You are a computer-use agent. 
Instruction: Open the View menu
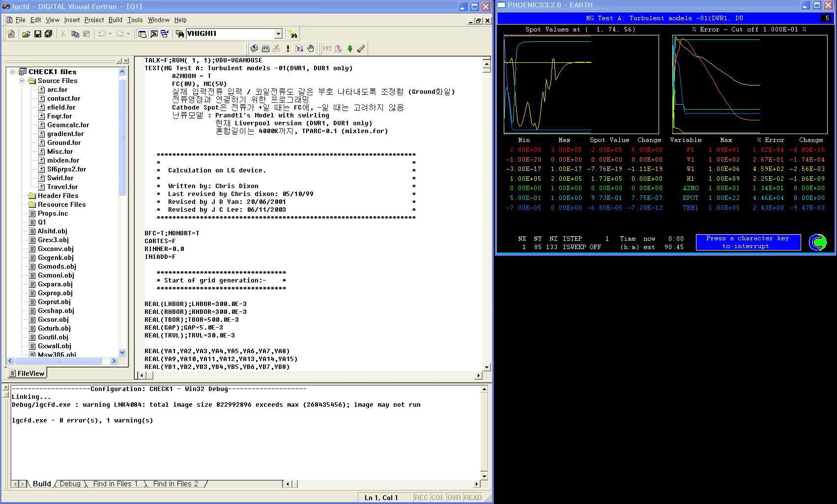(x=53, y=20)
